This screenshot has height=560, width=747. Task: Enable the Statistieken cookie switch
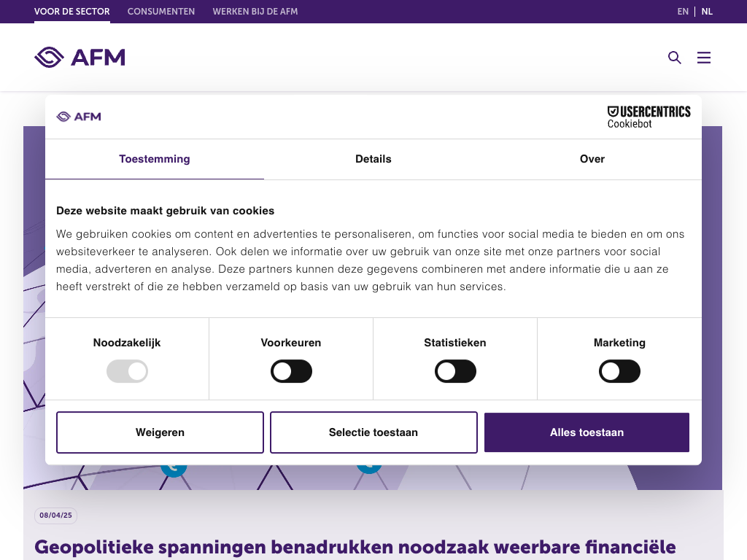coord(455,372)
